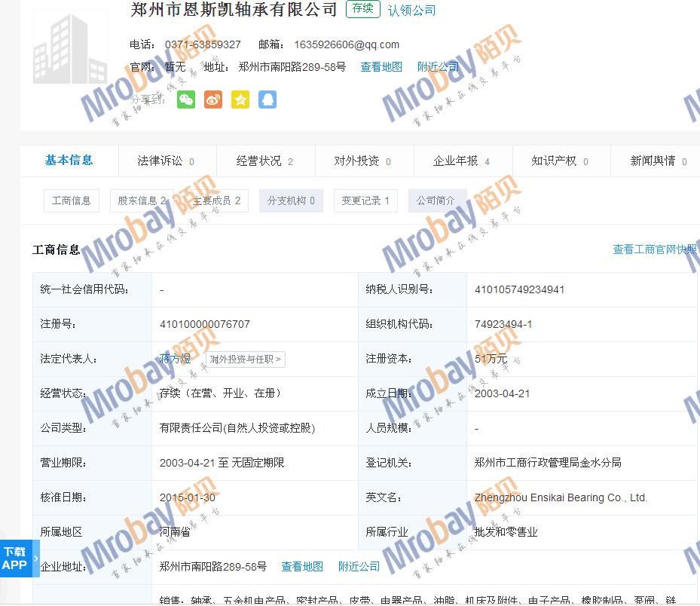The width and height of the screenshot is (700, 606).
Task: Click the yellow star QZone share icon
Action: tap(240, 99)
